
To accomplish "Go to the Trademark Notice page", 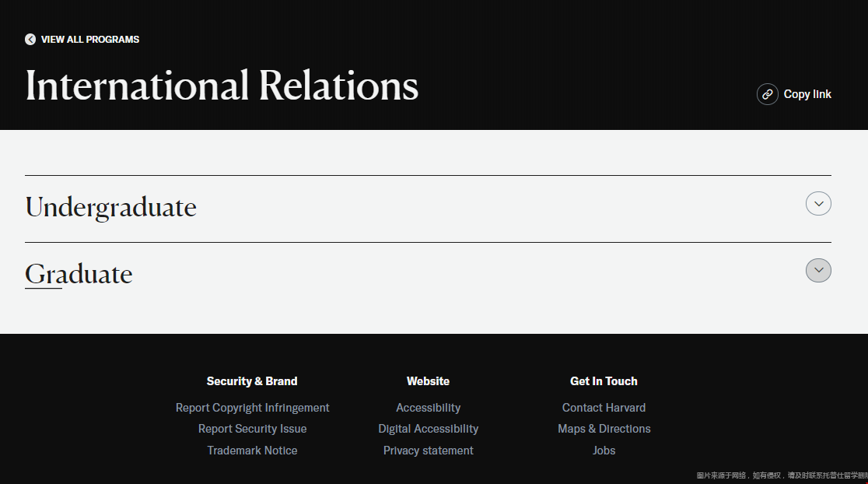I will point(252,451).
